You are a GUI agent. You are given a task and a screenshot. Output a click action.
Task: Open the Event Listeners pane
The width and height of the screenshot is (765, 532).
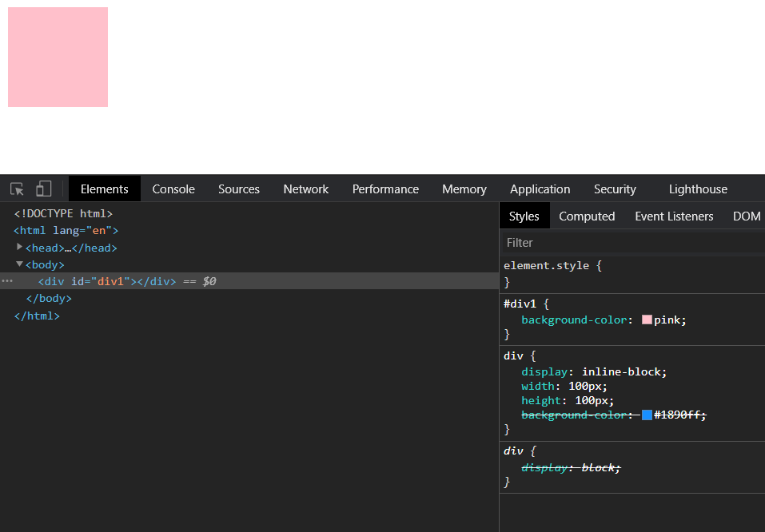pos(674,216)
